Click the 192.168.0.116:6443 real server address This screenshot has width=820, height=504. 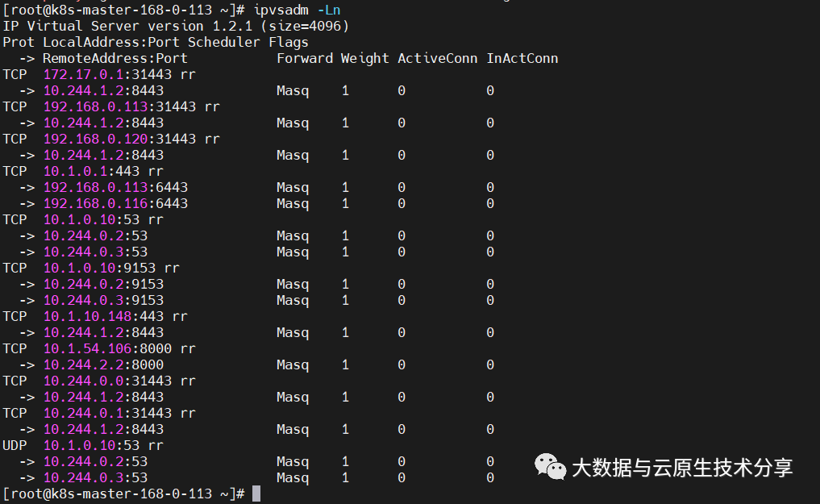pyautogui.click(x=115, y=203)
